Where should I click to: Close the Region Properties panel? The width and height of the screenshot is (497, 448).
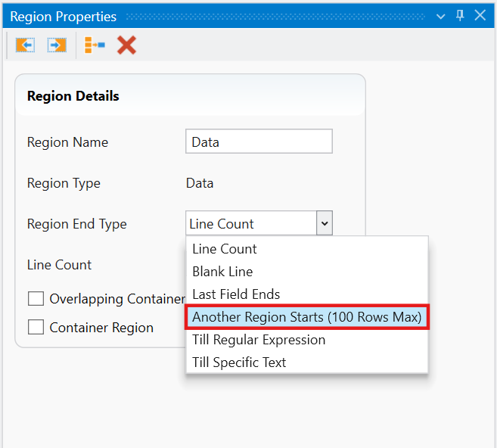point(480,16)
